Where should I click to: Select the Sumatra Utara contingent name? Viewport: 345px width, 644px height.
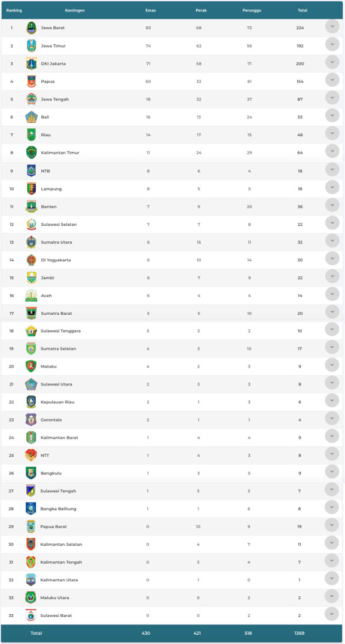56,242
